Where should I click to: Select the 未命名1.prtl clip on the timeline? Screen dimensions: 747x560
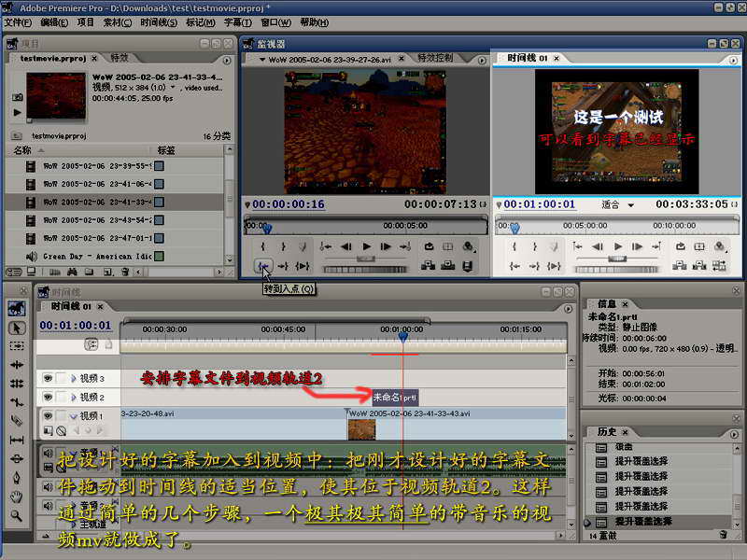pos(395,398)
